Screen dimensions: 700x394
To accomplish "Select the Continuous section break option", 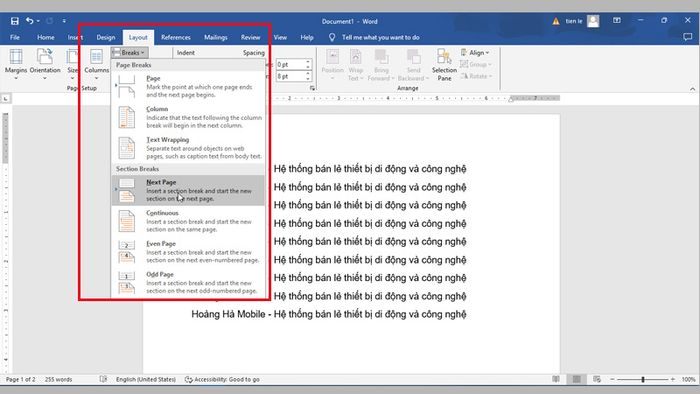I will pyautogui.click(x=188, y=221).
